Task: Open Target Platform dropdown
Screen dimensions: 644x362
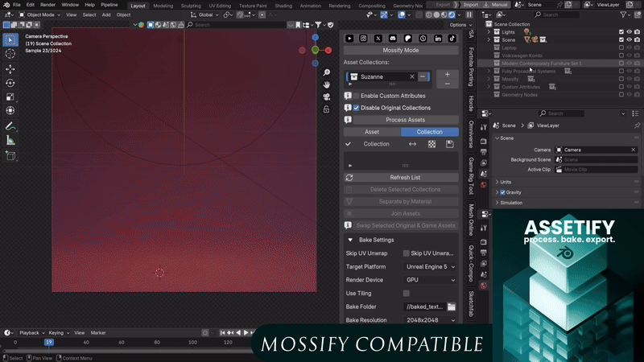Action: pos(430,267)
